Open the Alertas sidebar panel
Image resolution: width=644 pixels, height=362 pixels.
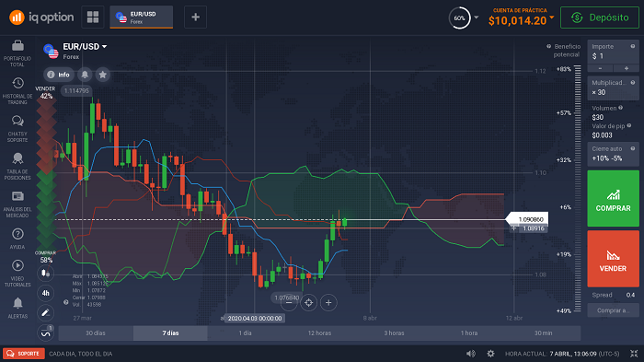click(17, 308)
